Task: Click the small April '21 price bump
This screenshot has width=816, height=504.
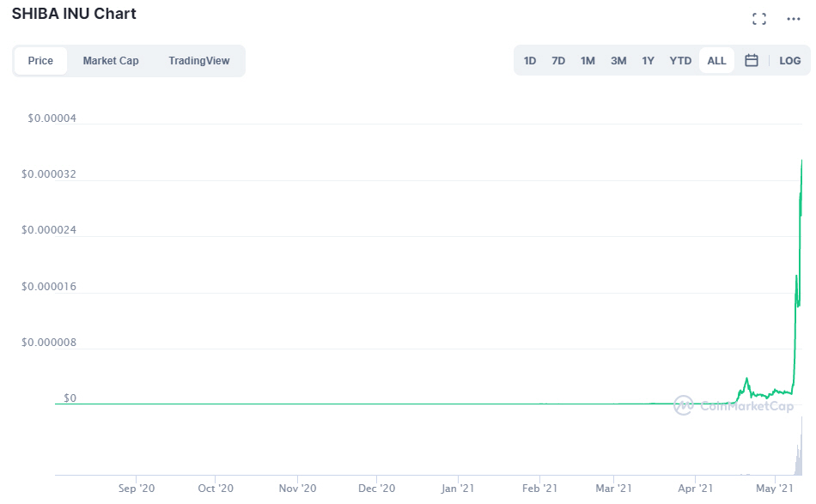Action: [x=746, y=380]
